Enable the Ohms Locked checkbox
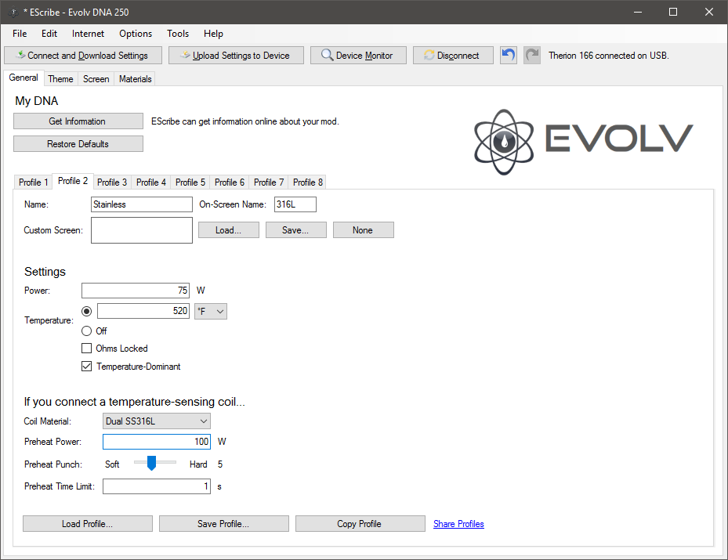 [x=86, y=349]
